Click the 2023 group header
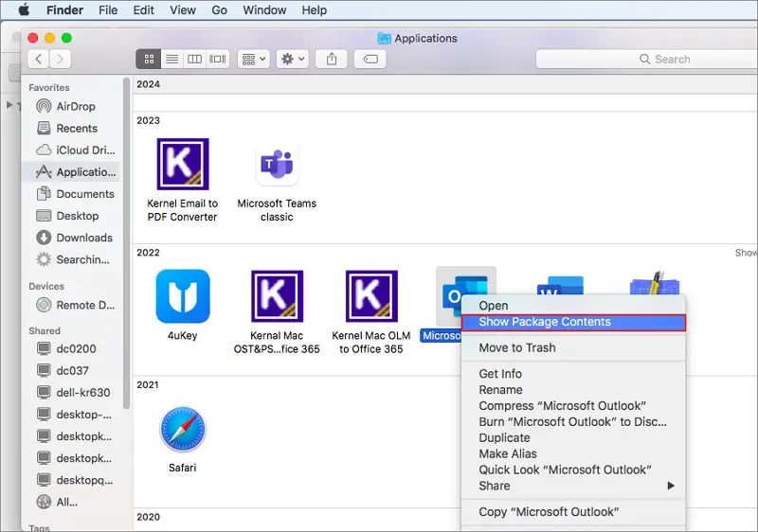Image resolution: width=758 pixels, height=532 pixels. point(148,120)
